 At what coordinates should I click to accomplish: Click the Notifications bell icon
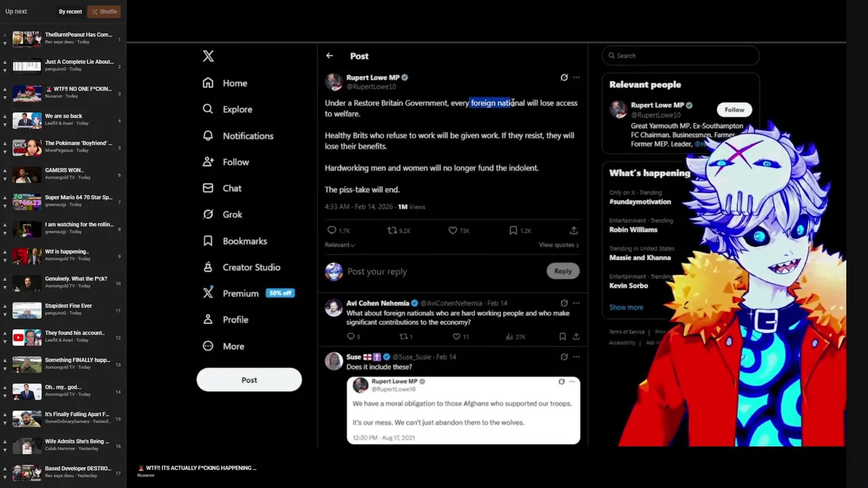(x=208, y=136)
